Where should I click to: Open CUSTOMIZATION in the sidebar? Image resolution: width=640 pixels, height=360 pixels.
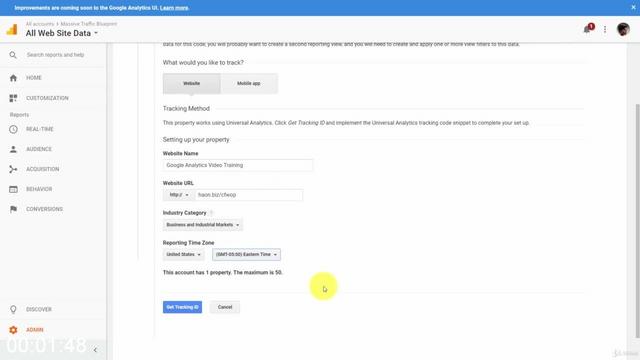pyautogui.click(x=47, y=98)
